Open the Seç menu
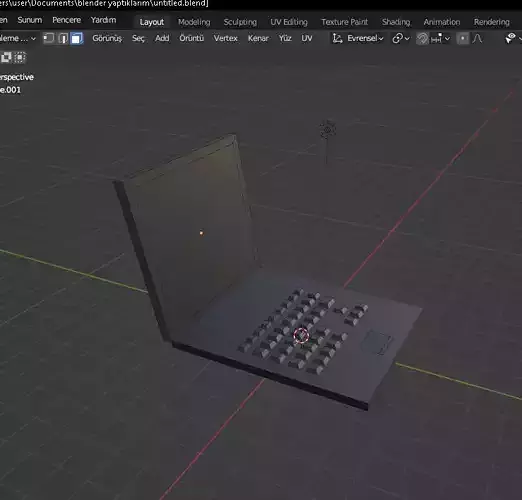The width and height of the screenshot is (522, 500). click(x=138, y=38)
